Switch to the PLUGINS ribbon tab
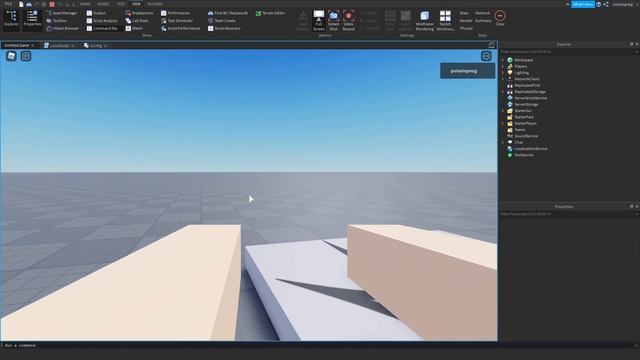Screen dimensions: 640x360 (x=155, y=4)
